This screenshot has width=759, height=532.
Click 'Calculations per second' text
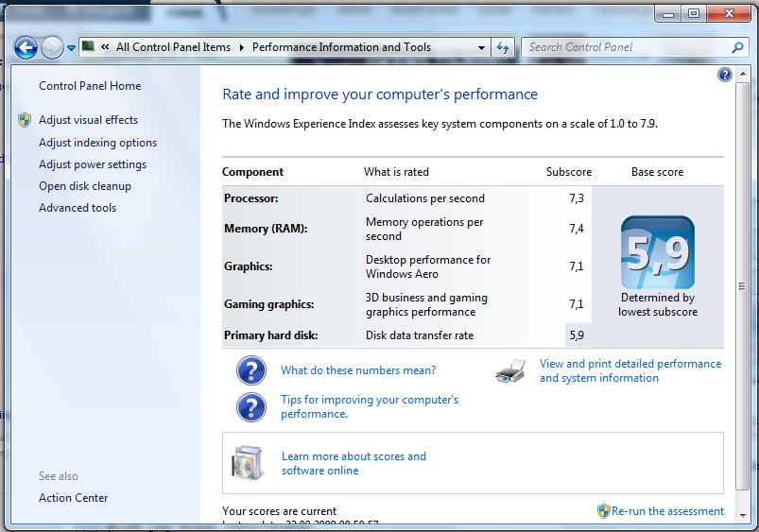pos(425,198)
